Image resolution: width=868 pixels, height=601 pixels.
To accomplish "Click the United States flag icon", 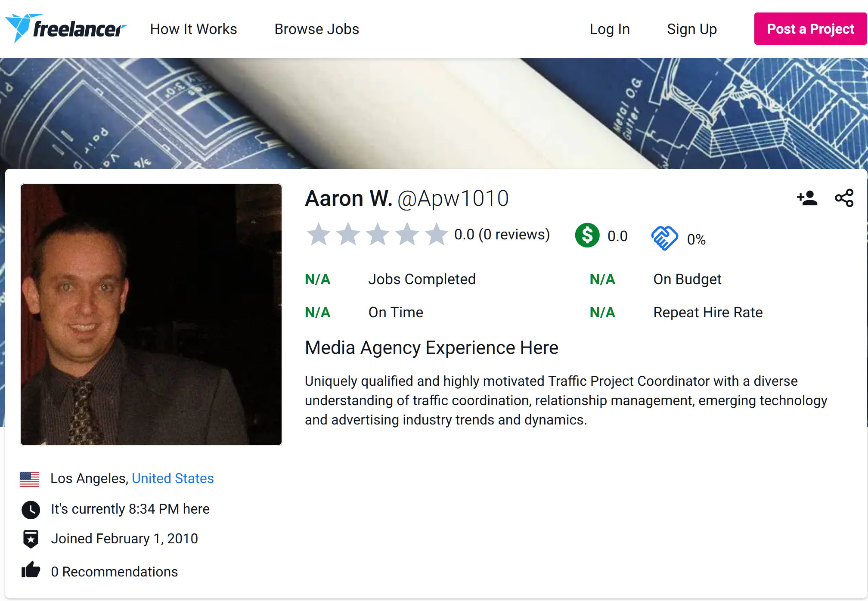I will (29, 479).
